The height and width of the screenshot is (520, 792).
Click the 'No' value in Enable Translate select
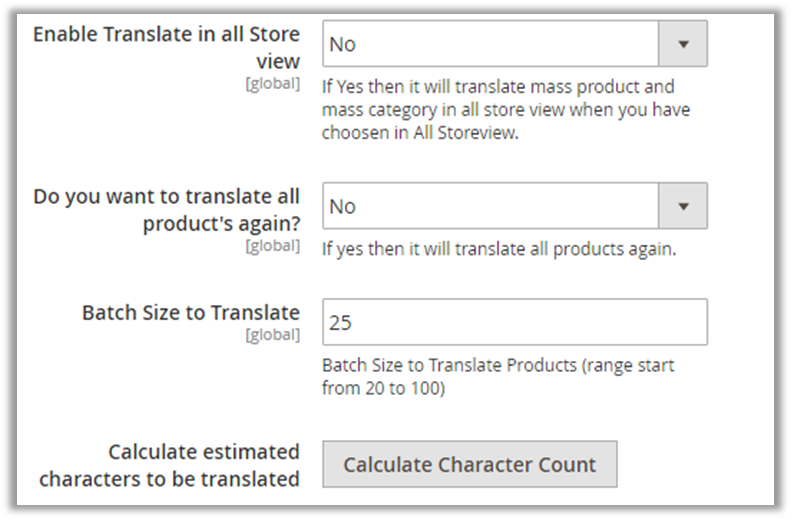(x=342, y=44)
